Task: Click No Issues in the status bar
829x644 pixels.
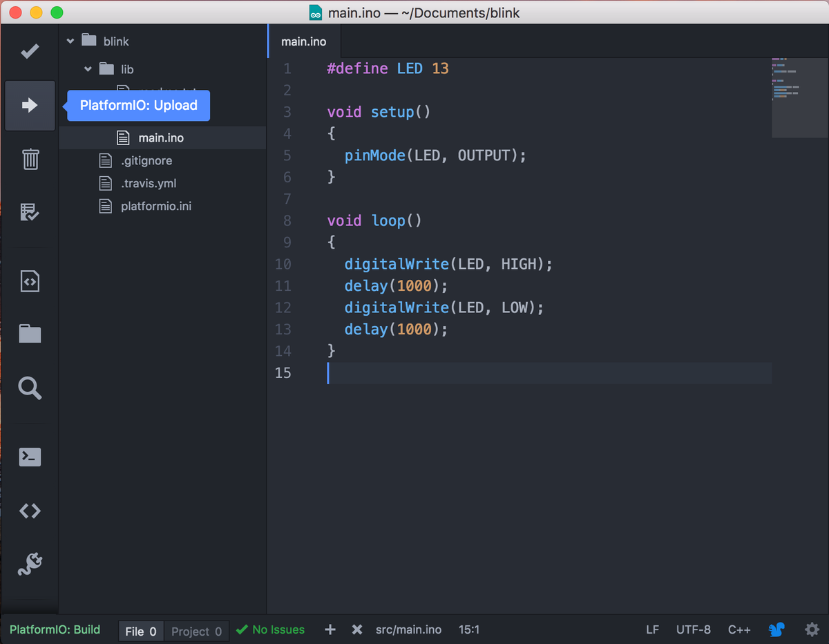Action: point(270,629)
